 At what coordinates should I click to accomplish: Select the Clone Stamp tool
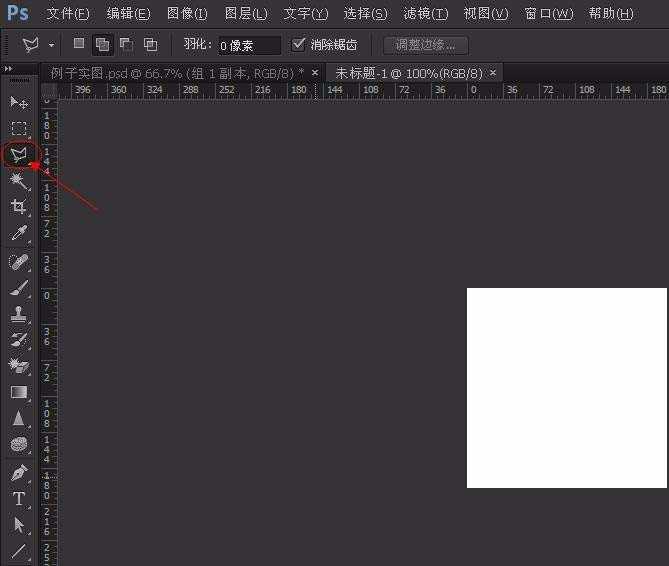[x=18, y=314]
